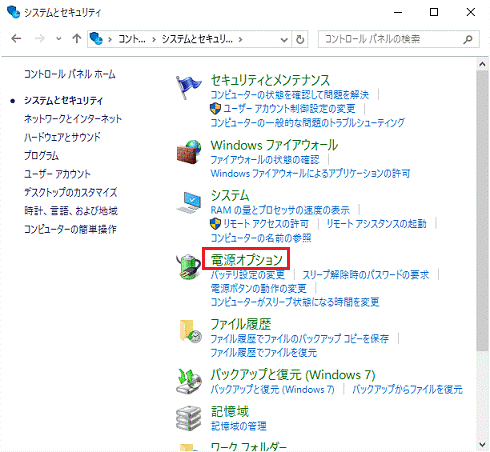The height and width of the screenshot is (452, 490).
Task: Click 電源ボタンの動作の変更 link
Action: (258, 288)
